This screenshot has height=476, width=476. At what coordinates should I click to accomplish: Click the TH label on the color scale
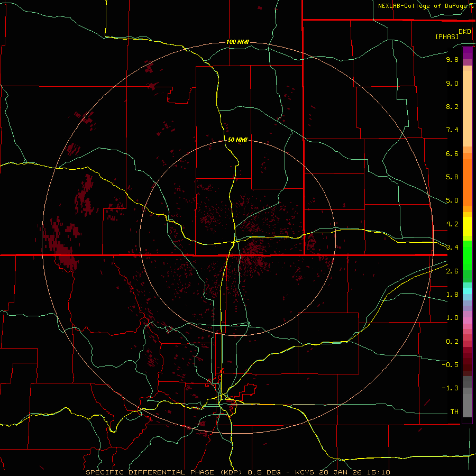(x=454, y=411)
